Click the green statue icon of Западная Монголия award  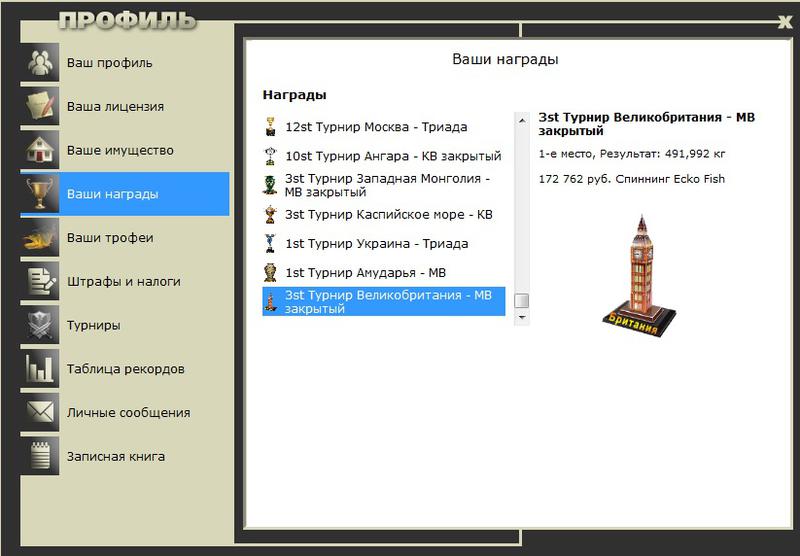[270, 185]
